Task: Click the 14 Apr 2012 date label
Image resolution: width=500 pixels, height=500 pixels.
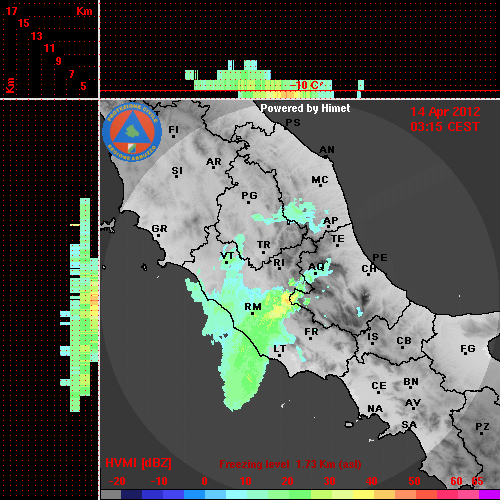Action: pos(445,112)
